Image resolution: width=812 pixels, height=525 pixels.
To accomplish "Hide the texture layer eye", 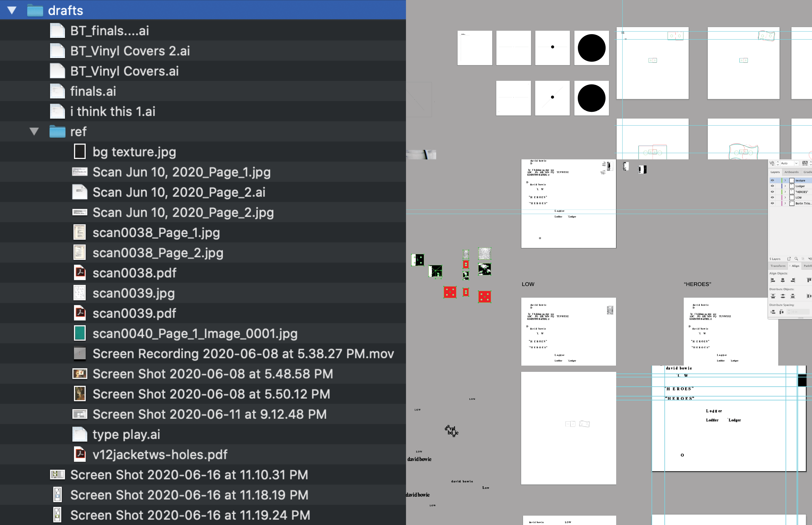I will [772, 180].
